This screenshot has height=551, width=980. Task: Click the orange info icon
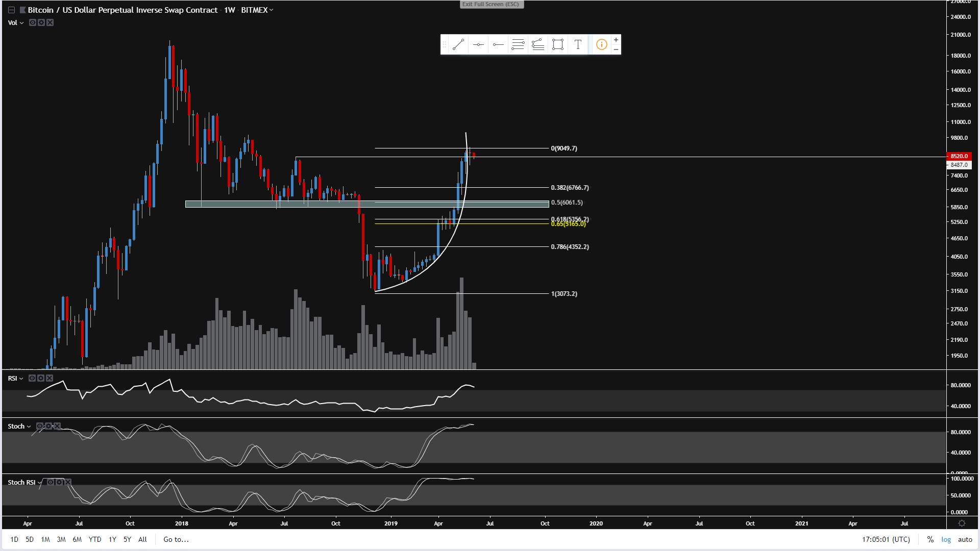(602, 45)
